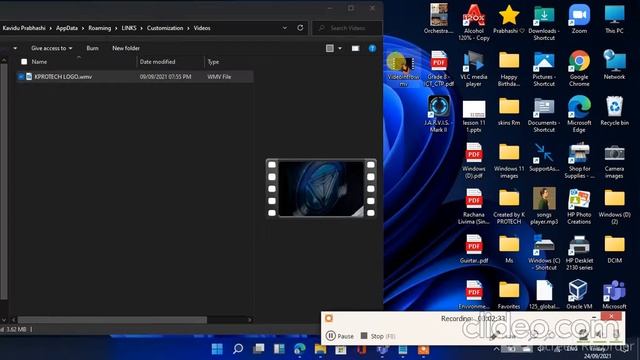
Task: Open the Prabhashi star shortcut
Action: coord(509,19)
